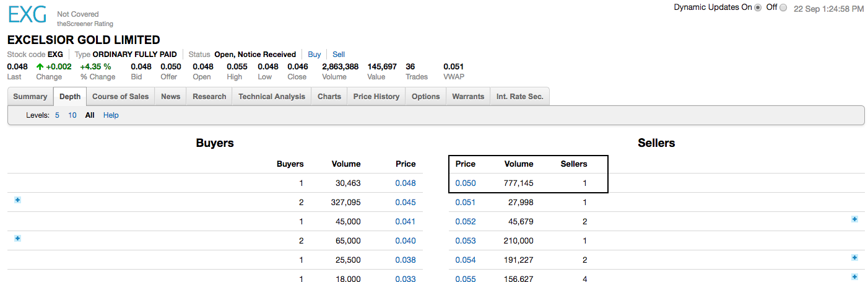Screen dimensions: 868x282
Task: Click buyer price 0.038
Action: pos(406,260)
